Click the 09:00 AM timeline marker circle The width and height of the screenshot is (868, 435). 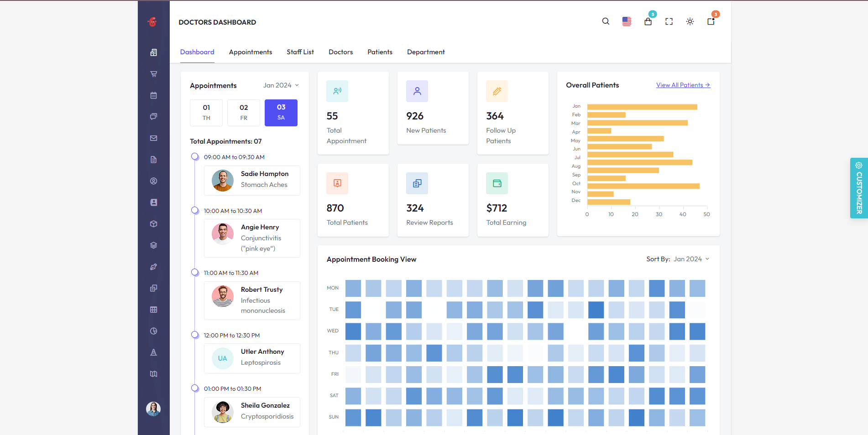[195, 157]
